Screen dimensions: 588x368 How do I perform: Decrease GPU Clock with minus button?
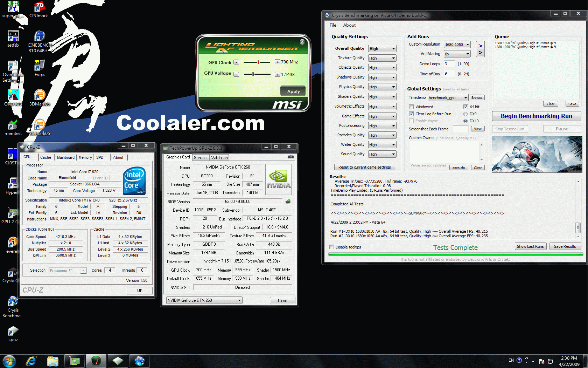236,62
